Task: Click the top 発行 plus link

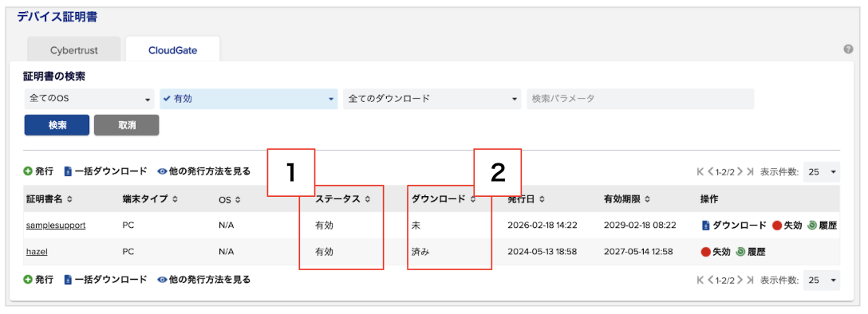Action: coord(39,171)
